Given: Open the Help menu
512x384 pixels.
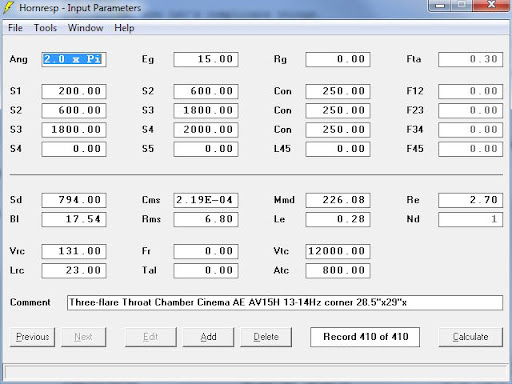Looking at the screenshot, I should click(x=124, y=28).
